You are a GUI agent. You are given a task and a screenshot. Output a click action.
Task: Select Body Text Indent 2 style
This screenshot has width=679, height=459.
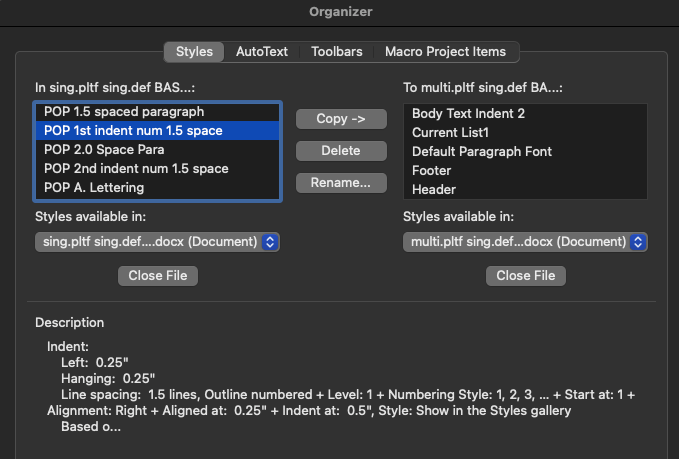[x=525, y=113]
